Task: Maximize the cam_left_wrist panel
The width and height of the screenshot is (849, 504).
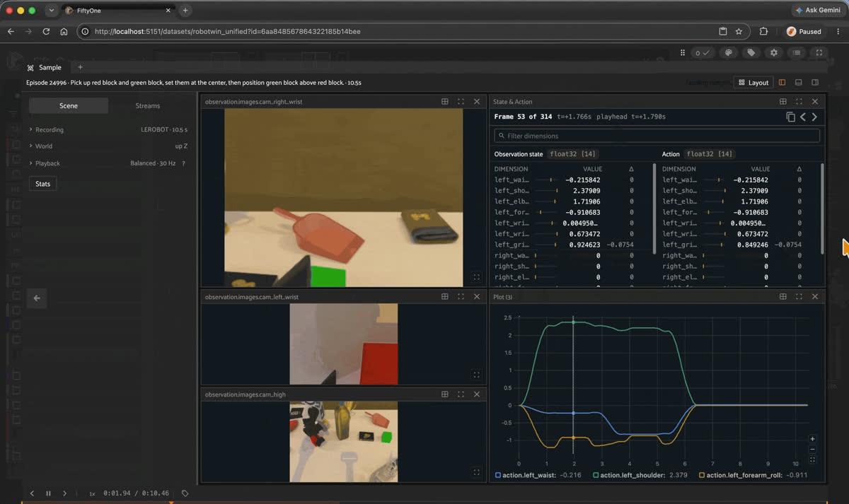Action: (x=461, y=297)
